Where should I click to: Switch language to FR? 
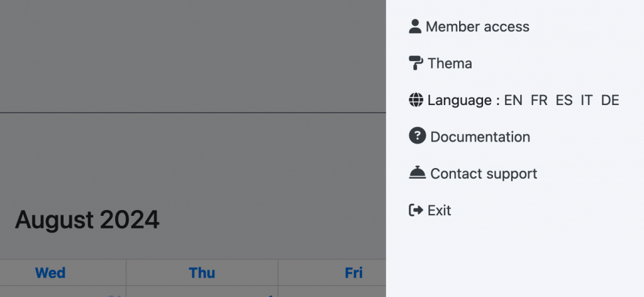coord(539,100)
